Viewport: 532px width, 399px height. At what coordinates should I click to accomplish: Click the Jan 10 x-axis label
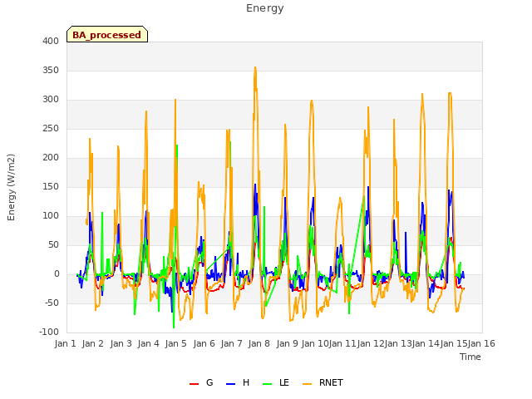pos(315,343)
